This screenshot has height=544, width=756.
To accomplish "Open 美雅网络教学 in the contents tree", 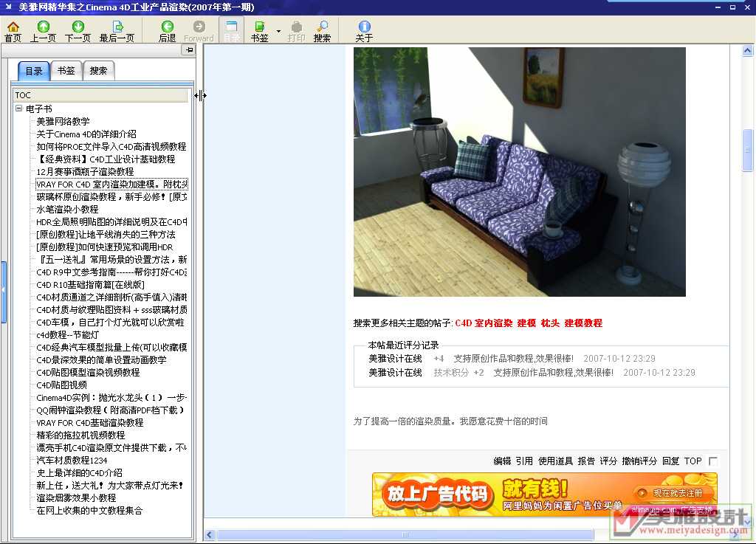I will (63, 122).
